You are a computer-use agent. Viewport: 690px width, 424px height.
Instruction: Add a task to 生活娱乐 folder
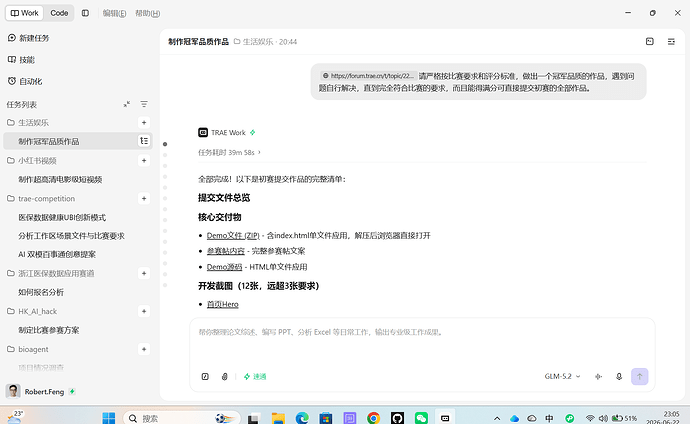[x=144, y=122]
